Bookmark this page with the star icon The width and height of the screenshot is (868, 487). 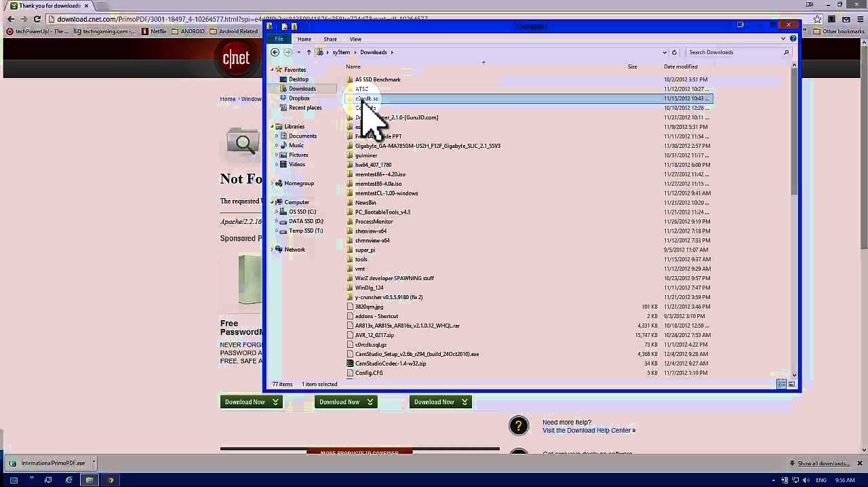[817, 19]
